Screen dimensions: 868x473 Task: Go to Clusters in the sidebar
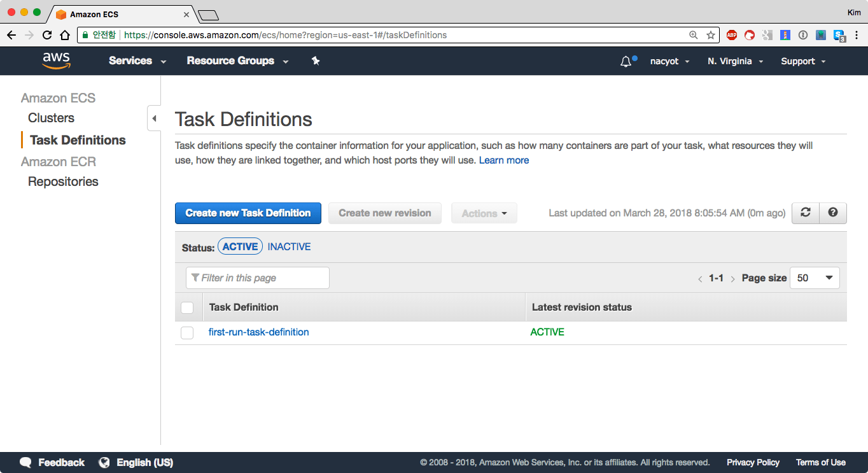pyautogui.click(x=51, y=118)
